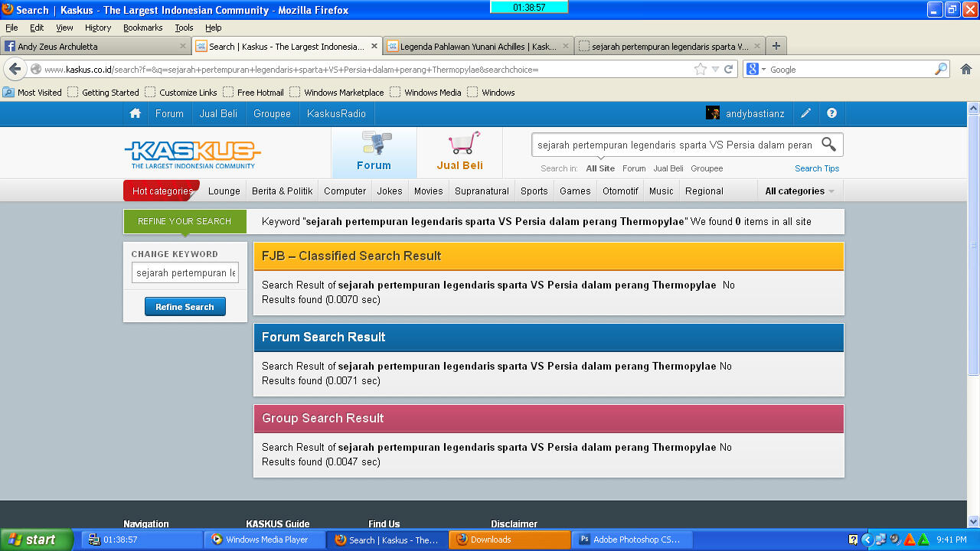Click the magnifier search icon in Kaskus searchbox
Viewport: 980px width, 551px height.
click(x=828, y=144)
